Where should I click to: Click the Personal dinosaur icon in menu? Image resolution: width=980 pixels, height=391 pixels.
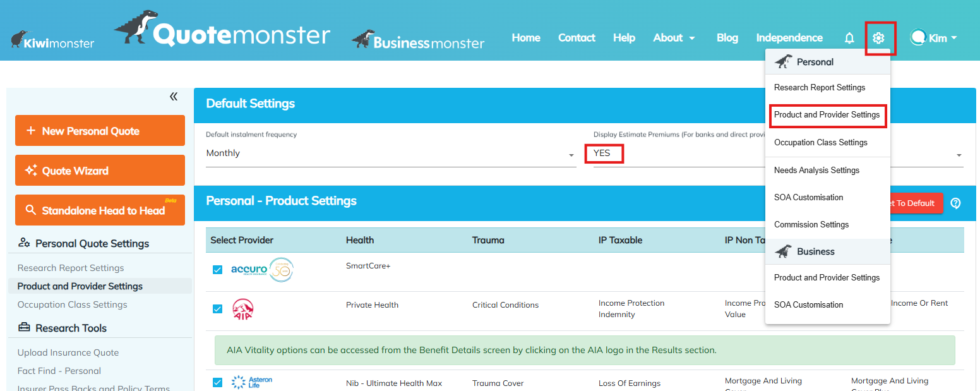point(783,62)
